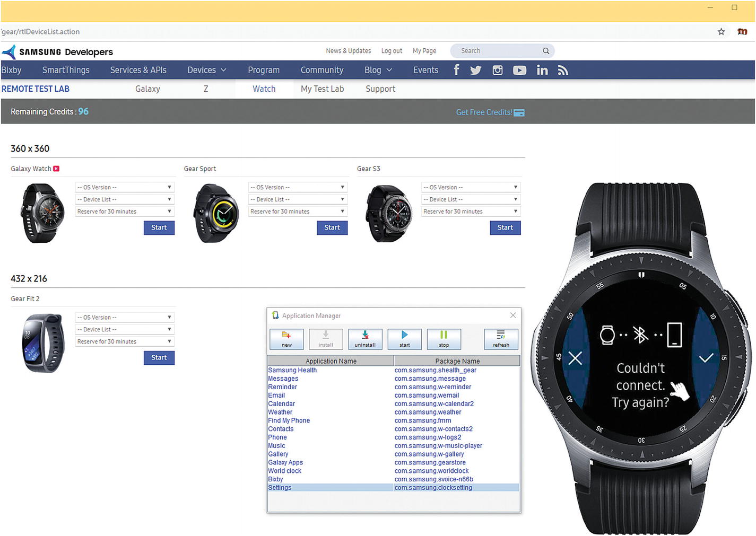The image size is (756, 536).
Task: Start the Gear Fit 2 session
Action: click(159, 358)
